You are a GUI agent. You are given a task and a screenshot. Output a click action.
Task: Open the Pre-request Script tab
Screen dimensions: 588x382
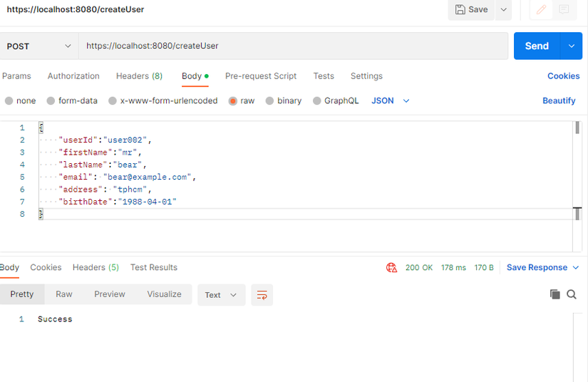[261, 76]
